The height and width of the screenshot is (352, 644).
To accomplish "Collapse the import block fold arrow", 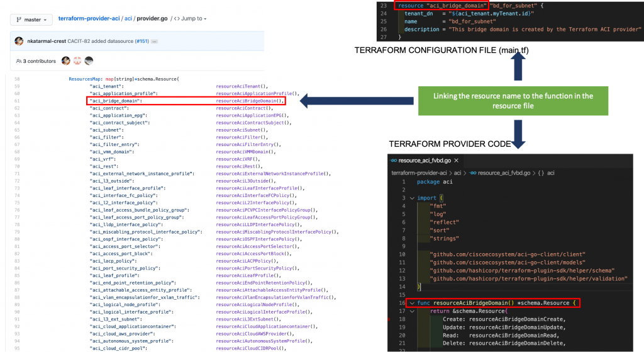I will click(412, 198).
